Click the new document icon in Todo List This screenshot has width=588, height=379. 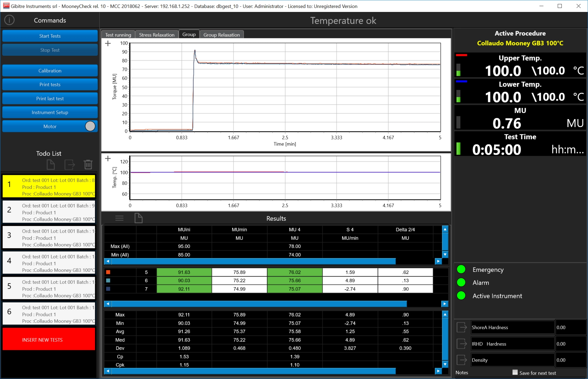click(x=51, y=165)
